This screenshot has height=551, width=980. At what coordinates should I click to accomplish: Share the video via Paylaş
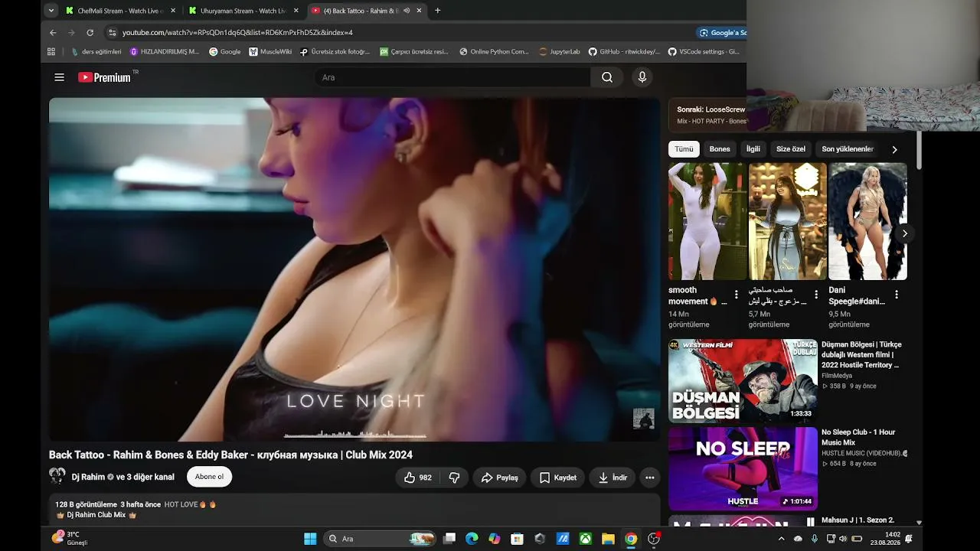pos(499,478)
